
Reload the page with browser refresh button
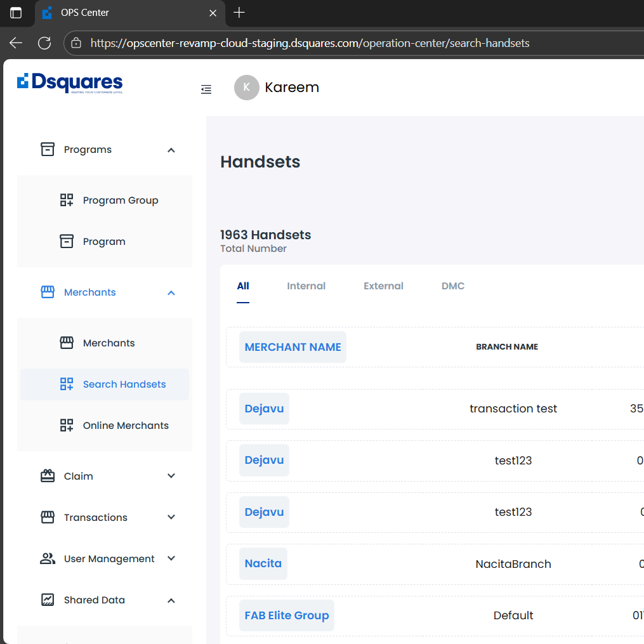click(x=44, y=43)
